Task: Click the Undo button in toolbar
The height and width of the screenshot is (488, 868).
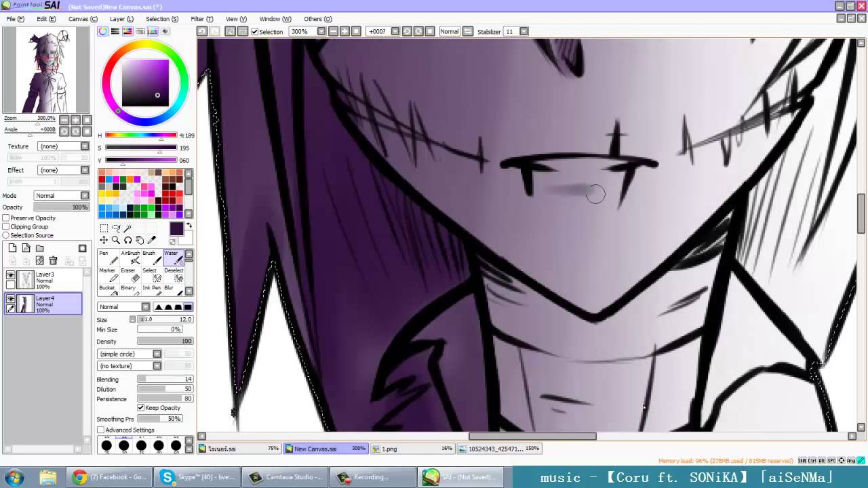Action: [x=202, y=31]
